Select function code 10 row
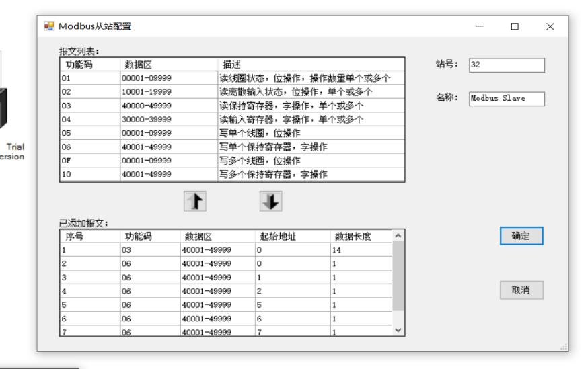This screenshot has width=588, height=369. [x=232, y=174]
